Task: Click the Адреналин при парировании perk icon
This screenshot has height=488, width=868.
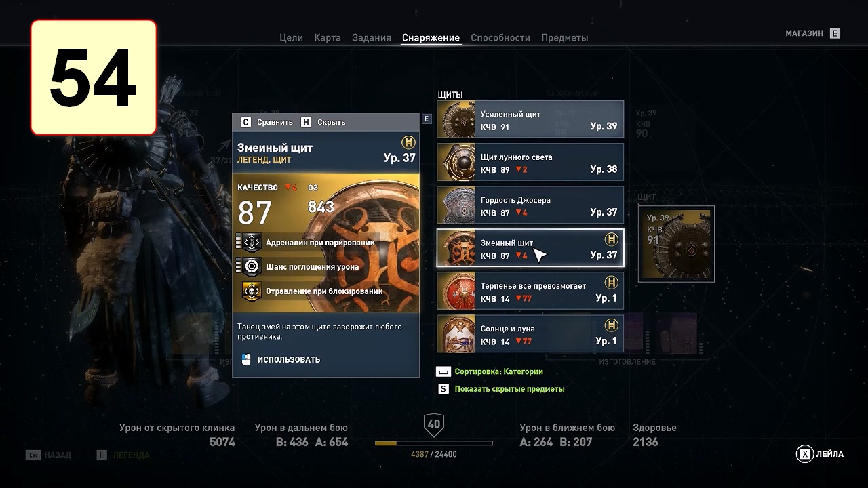Action: (x=252, y=242)
